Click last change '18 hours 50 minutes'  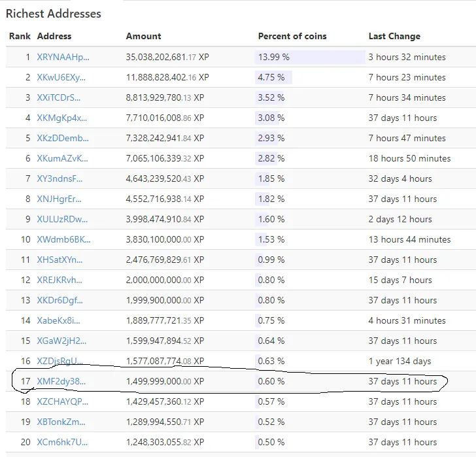[x=410, y=158]
